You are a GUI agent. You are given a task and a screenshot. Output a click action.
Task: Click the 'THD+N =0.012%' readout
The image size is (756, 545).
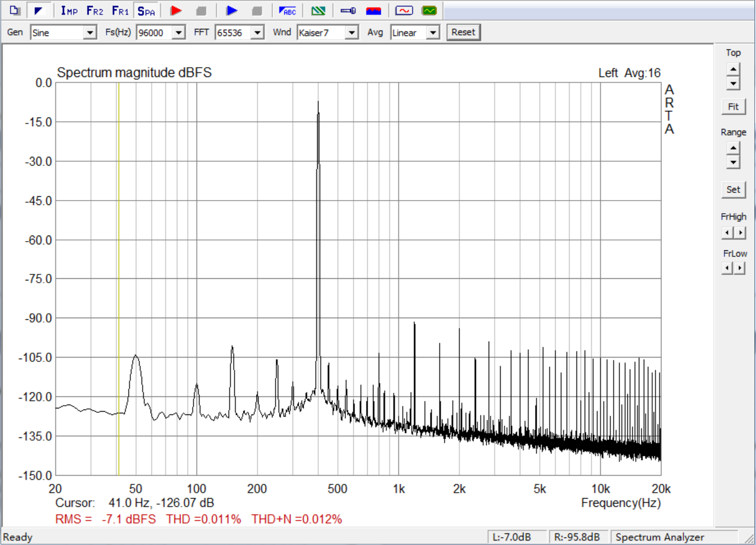296,519
